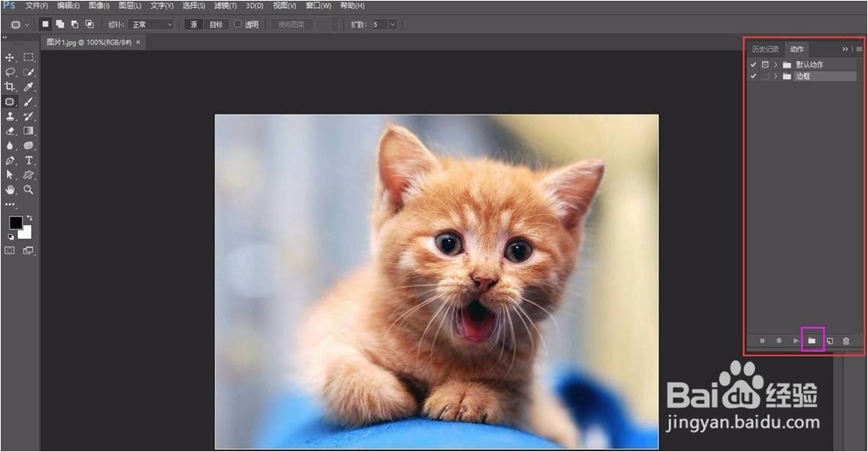Screen dimensions: 868x452
Task: Expand the 默认动作 action set
Action: pos(775,65)
